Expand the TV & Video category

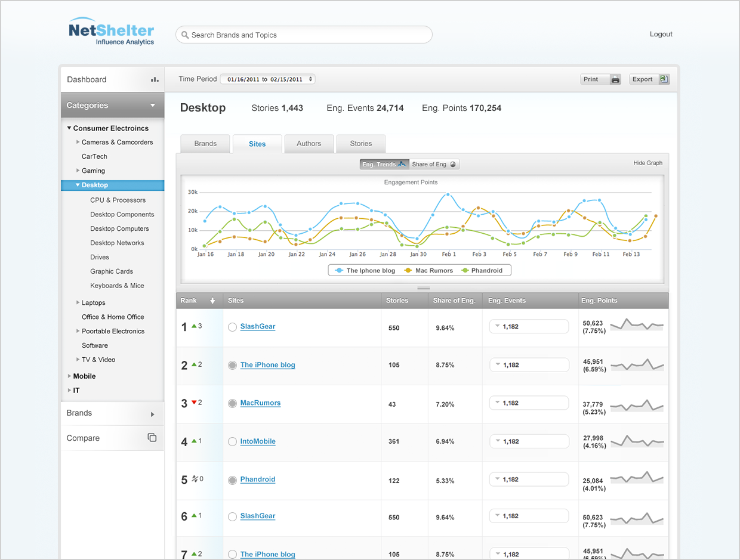(x=78, y=360)
